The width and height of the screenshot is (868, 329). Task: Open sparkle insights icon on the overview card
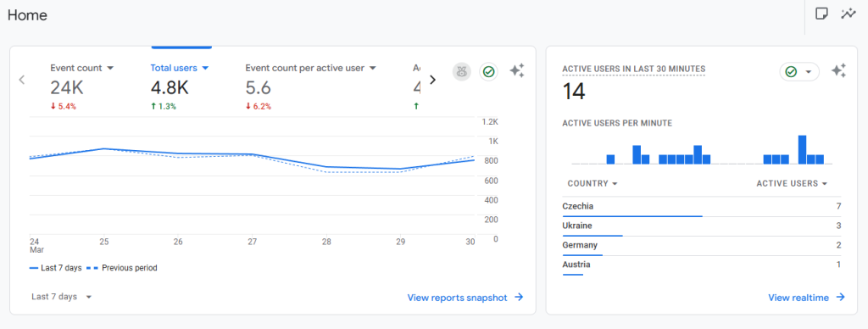(x=517, y=71)
